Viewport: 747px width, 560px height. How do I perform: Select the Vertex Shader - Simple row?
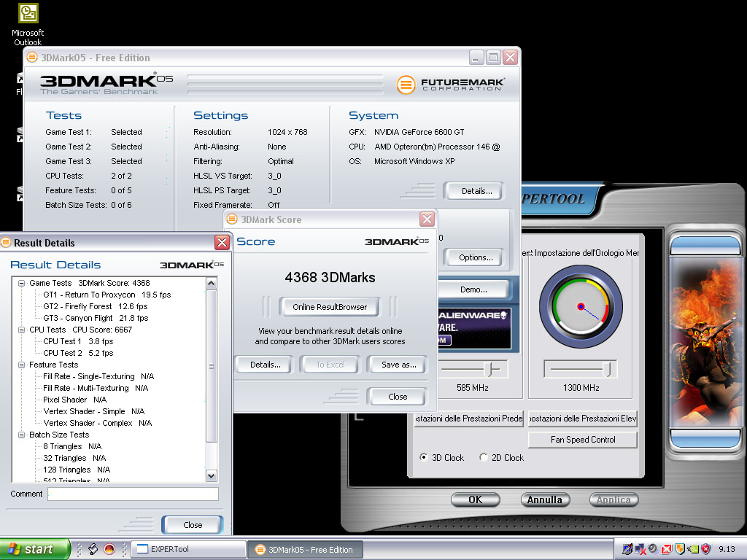tap(94, 411)
